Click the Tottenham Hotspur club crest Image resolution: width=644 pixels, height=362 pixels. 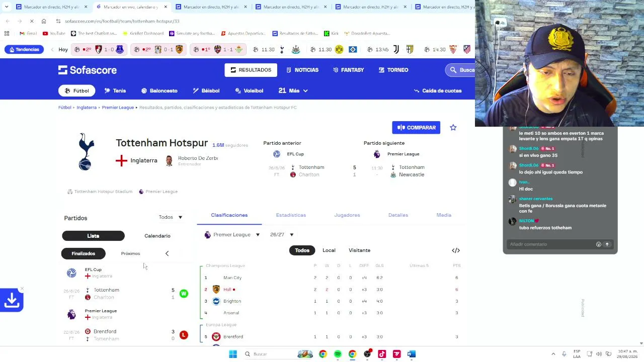click(x=86, y=152)
